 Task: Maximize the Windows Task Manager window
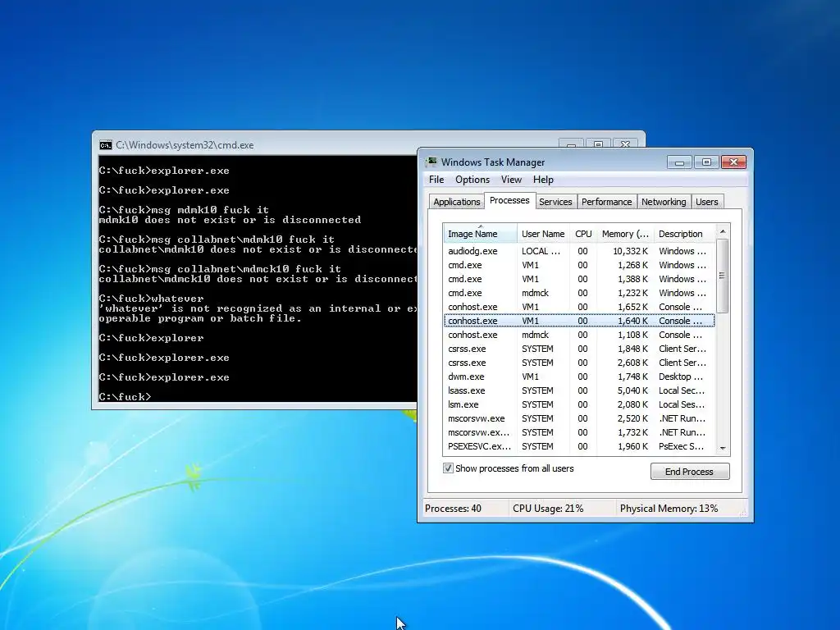(x=706, y=162)
